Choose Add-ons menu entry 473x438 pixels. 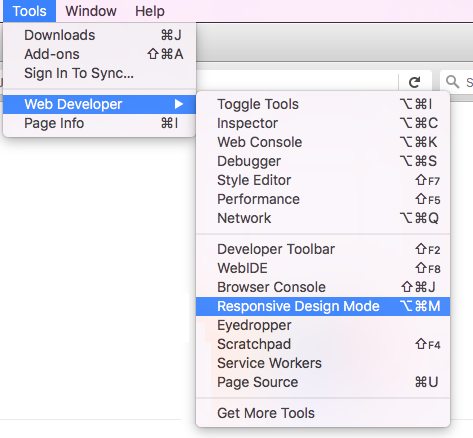pyautogui.click(x=99, y=54)
